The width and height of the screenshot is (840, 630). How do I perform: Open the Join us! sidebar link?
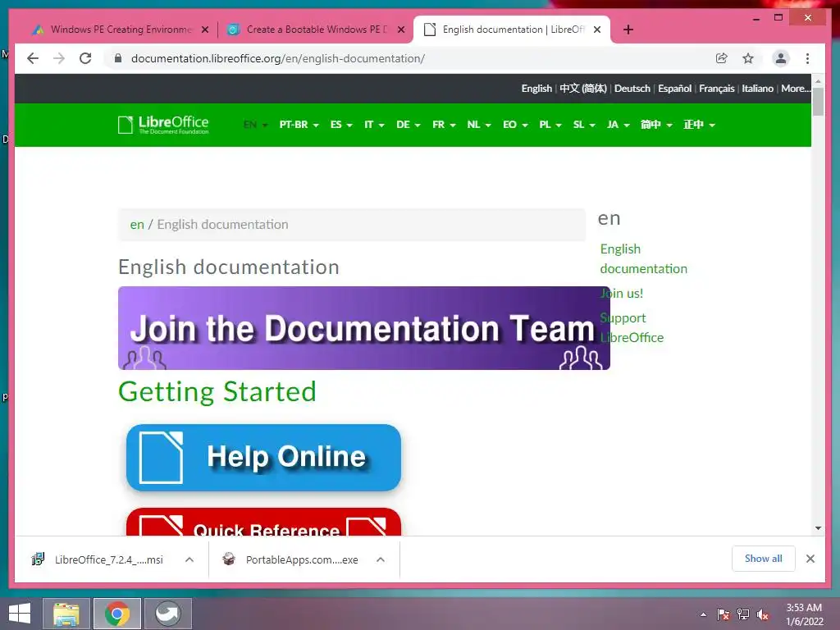coord(622,293)
